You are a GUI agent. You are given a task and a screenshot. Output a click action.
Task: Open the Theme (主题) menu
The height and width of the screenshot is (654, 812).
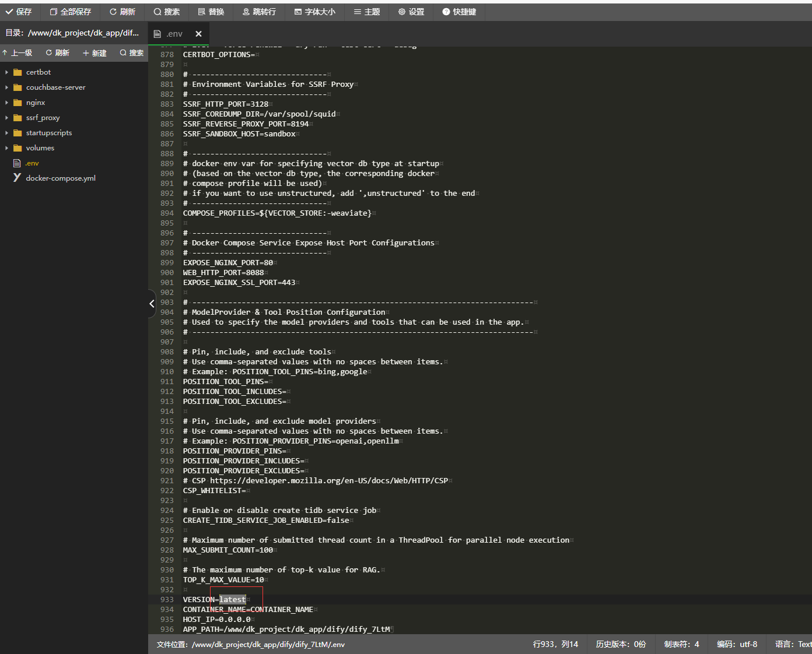pos(367,12)
